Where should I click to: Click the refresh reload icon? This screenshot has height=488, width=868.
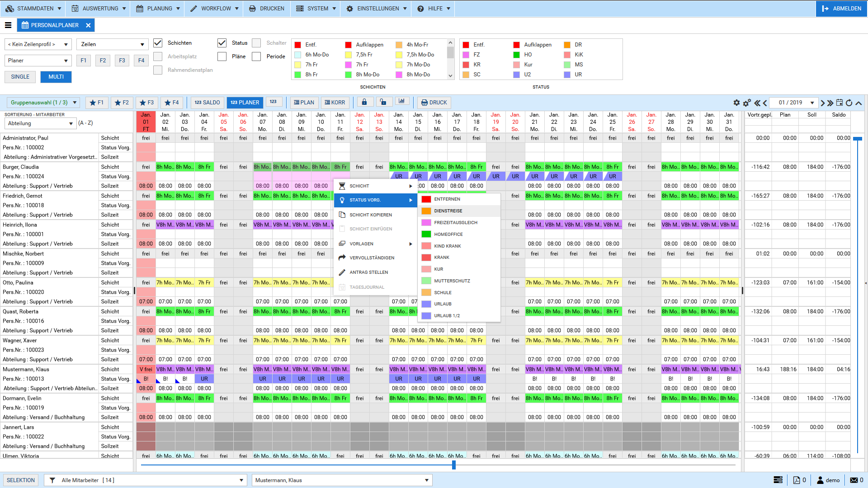[849, 103]
